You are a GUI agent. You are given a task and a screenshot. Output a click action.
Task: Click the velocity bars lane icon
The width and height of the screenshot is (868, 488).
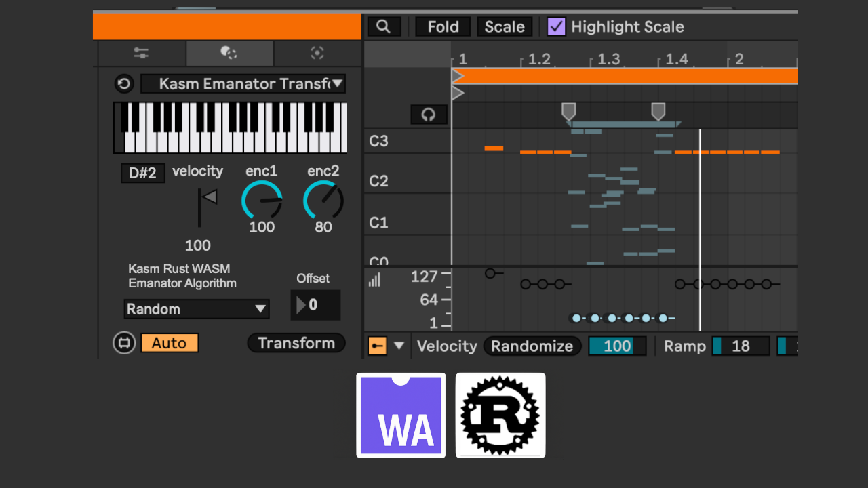pos(374,279)
